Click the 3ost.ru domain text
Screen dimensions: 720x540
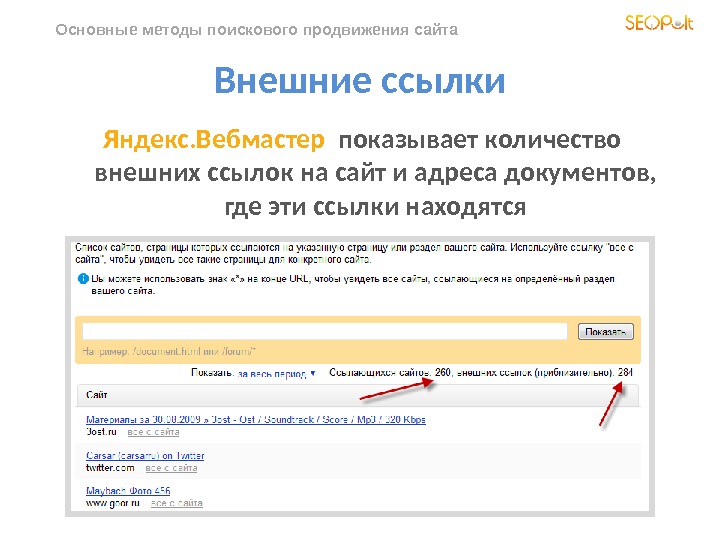[x=101, y=432]
